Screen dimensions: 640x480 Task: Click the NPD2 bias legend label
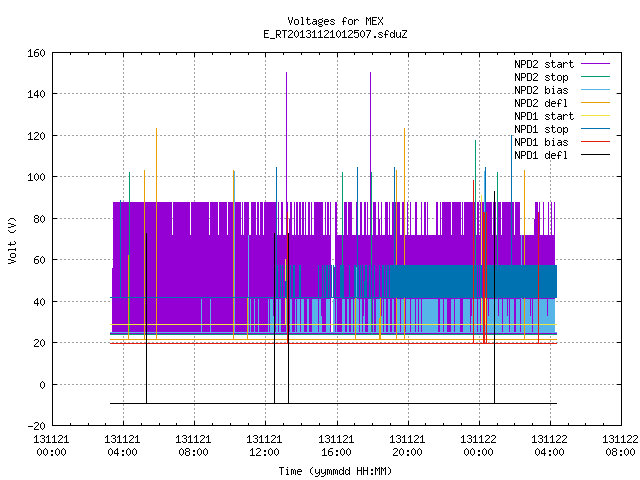point(541,90)
